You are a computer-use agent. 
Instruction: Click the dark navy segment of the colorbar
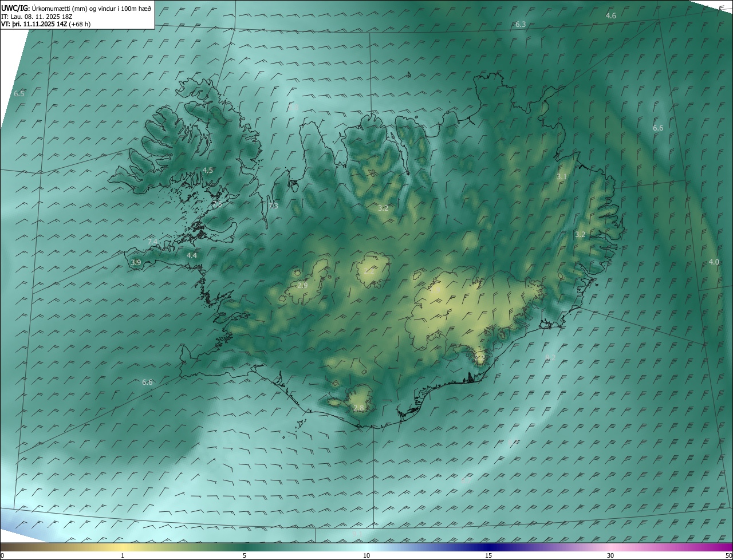coord(488,547)
